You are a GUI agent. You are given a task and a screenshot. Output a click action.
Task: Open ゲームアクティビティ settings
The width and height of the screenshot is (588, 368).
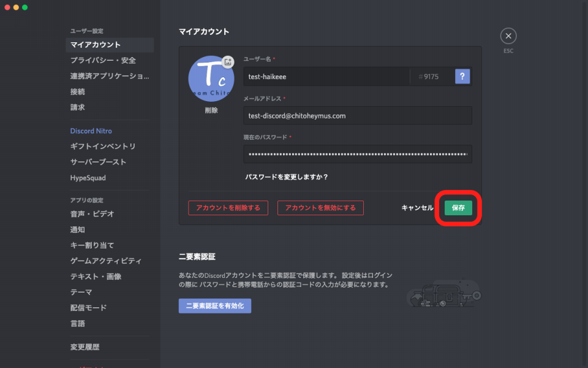click(x=110, y=261)
